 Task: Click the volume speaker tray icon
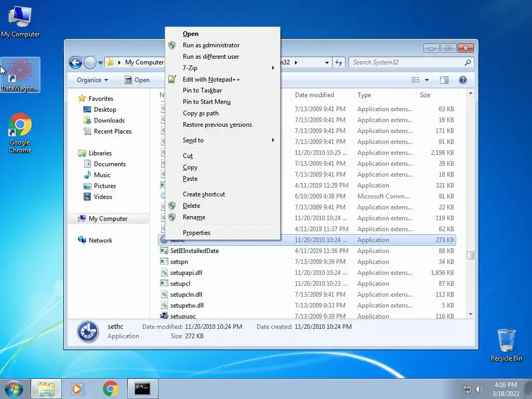click(x=479, y=389)
